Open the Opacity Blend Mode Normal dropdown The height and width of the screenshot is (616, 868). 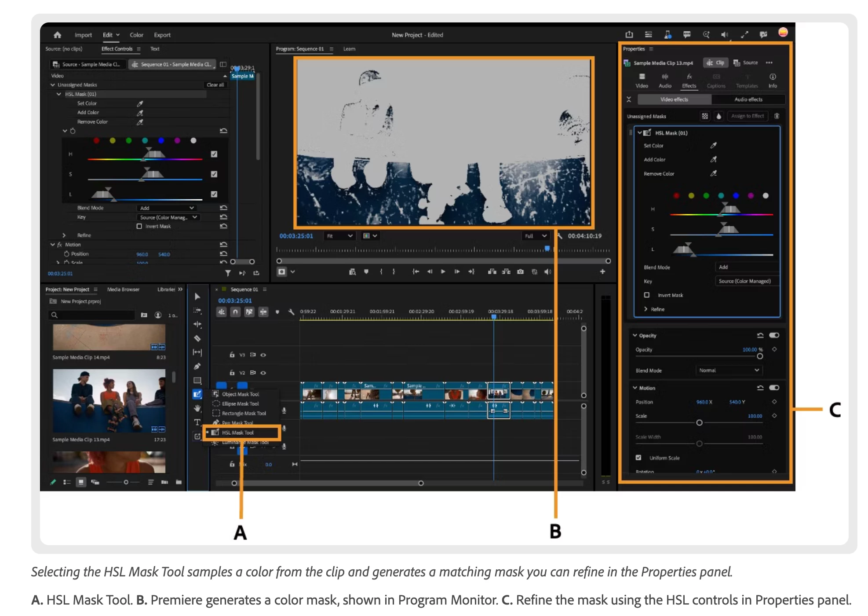(729, 370)
